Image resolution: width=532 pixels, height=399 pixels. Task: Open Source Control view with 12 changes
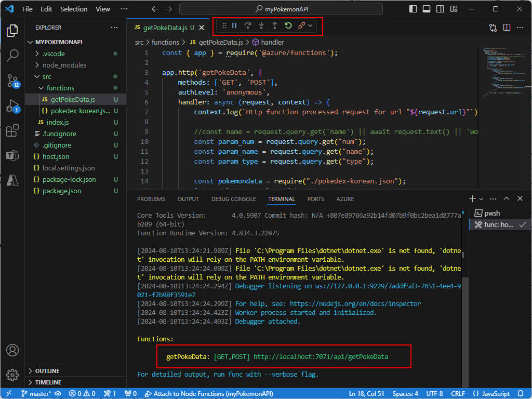click(13, 81)
